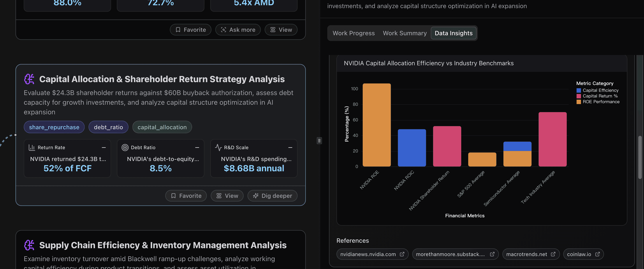Click the Supply Chain Efficiency & Inventory Management title
The image size is (644, 269).
pos(163,245)
